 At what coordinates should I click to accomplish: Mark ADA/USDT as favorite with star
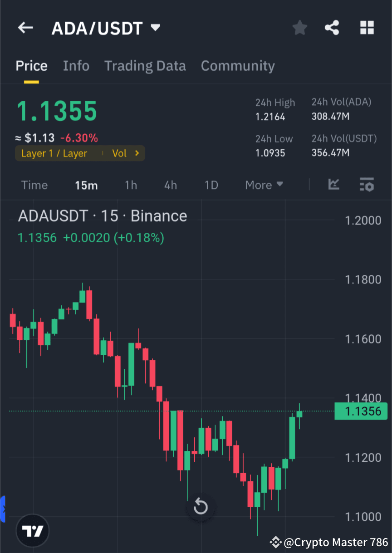299,28
